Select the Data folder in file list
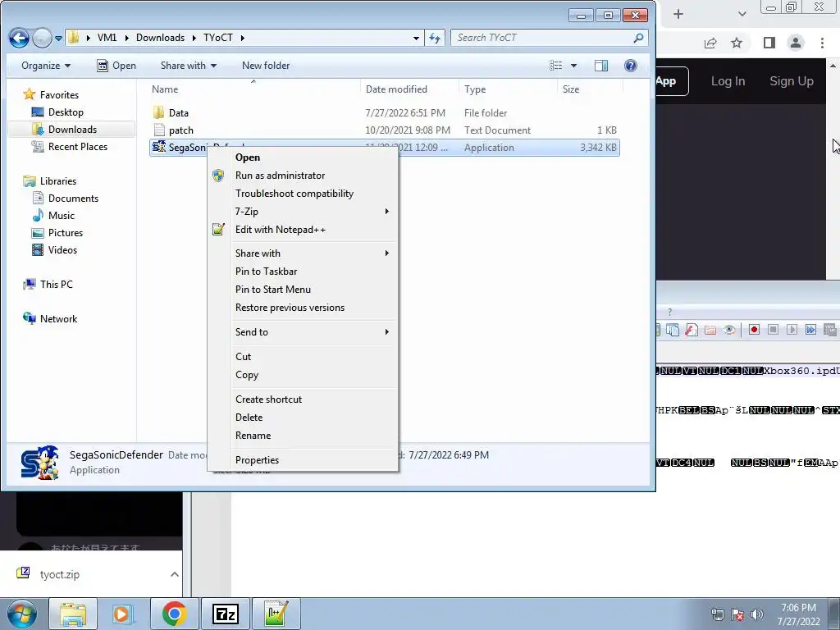This screenshot has height=630, width=840. 385,113
